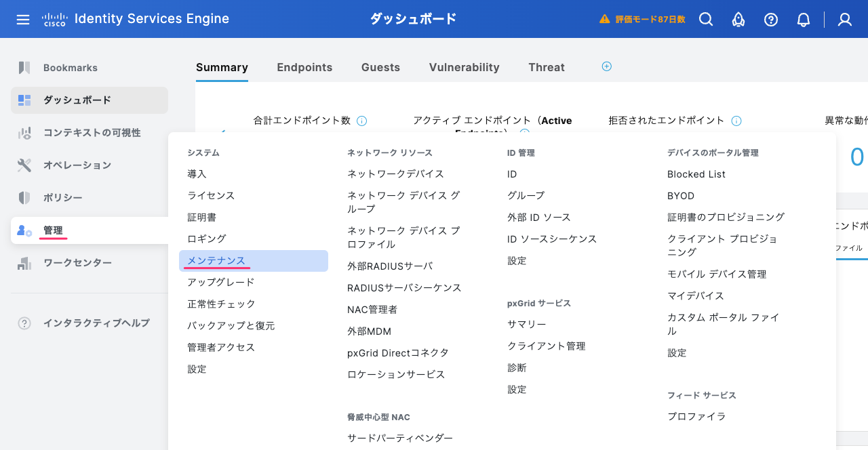Switch to the Threat tab

(x=547, y=67)
